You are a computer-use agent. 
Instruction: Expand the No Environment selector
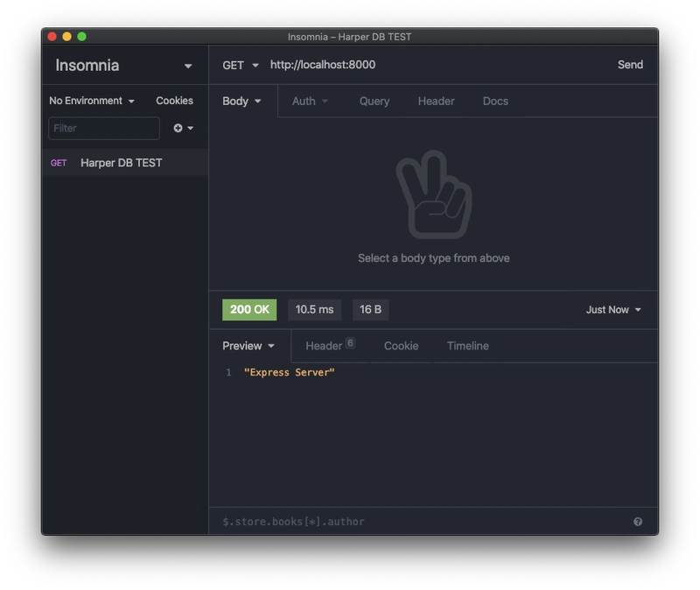pyautogui.click(x=92, y=101)
